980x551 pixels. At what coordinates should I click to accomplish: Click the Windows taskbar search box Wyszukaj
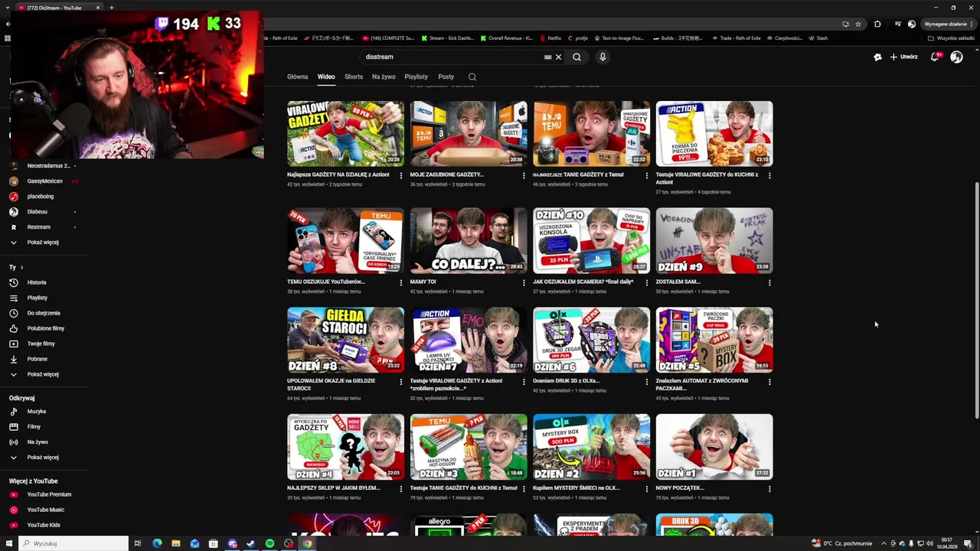[x=73, y=543]
